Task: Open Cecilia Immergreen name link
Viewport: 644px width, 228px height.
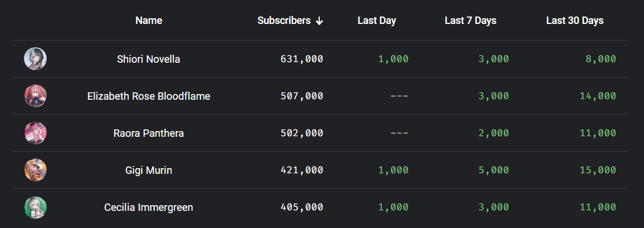Action: (149, 207)
